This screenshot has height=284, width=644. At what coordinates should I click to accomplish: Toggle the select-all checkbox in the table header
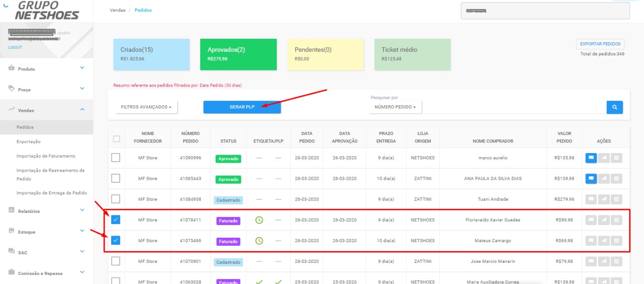point(116,139)
